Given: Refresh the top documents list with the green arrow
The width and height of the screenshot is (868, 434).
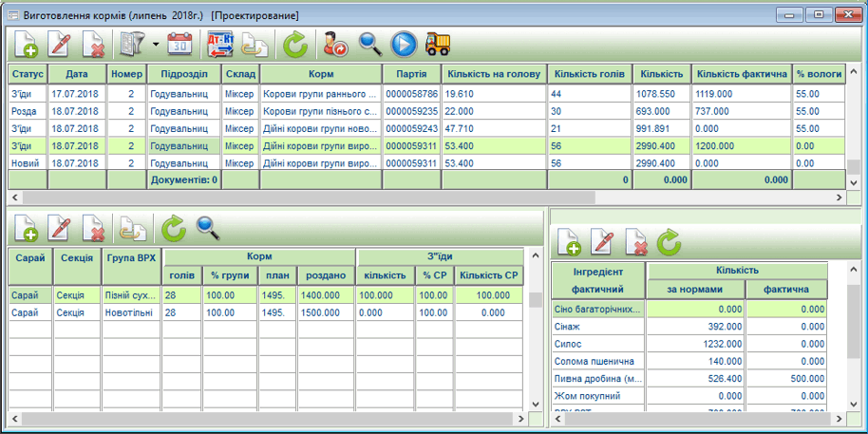Looking at the screenshot, I should (x=296, y=44).
